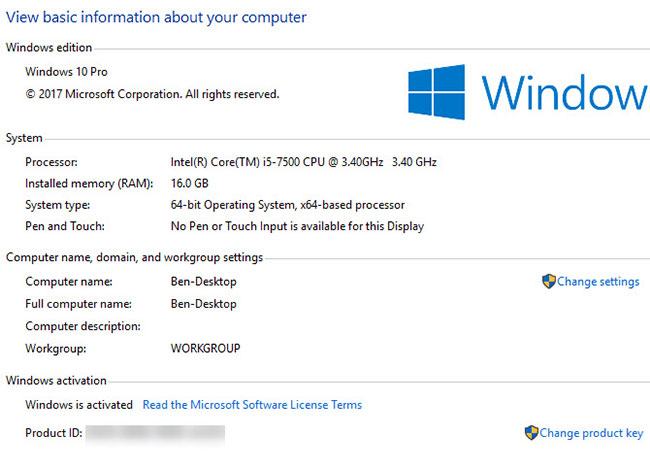650x469 pixels.
Task: Click 'View basic information about your computer' heading
Action: click(156, 17)
